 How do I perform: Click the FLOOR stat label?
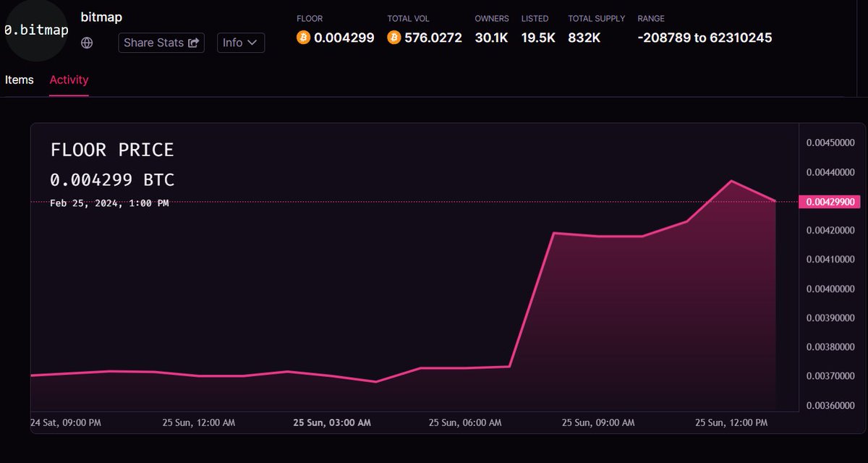(x=310, y=19)
